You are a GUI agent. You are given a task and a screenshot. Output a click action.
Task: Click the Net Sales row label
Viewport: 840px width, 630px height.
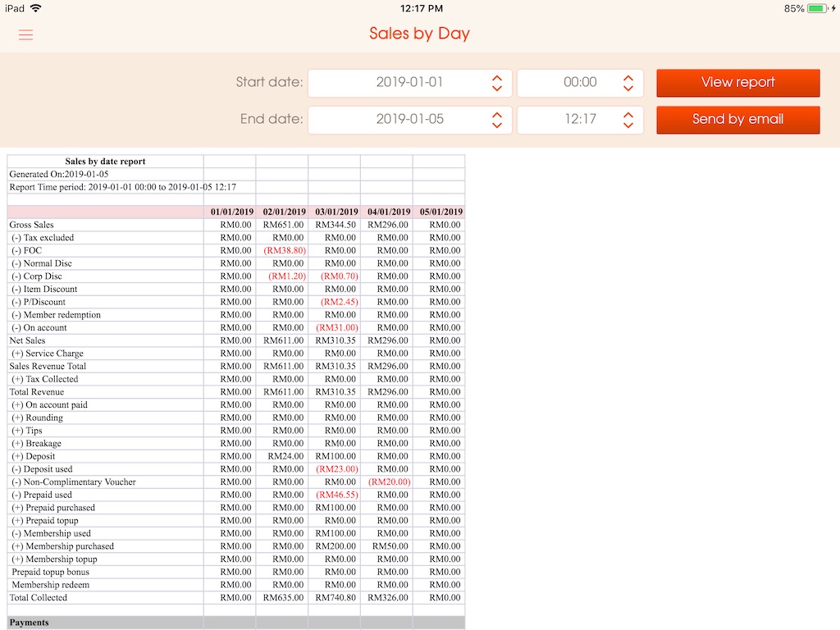(x=27, y=340)
